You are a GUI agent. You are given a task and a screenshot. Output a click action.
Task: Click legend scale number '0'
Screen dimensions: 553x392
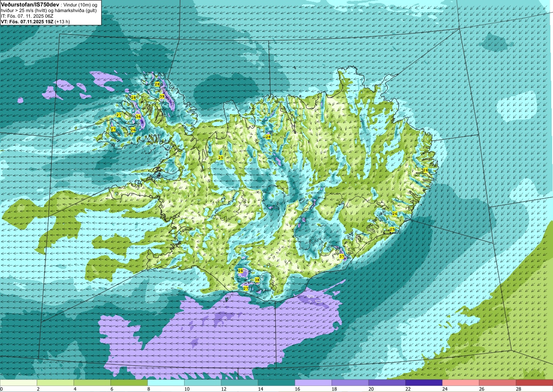2,389
